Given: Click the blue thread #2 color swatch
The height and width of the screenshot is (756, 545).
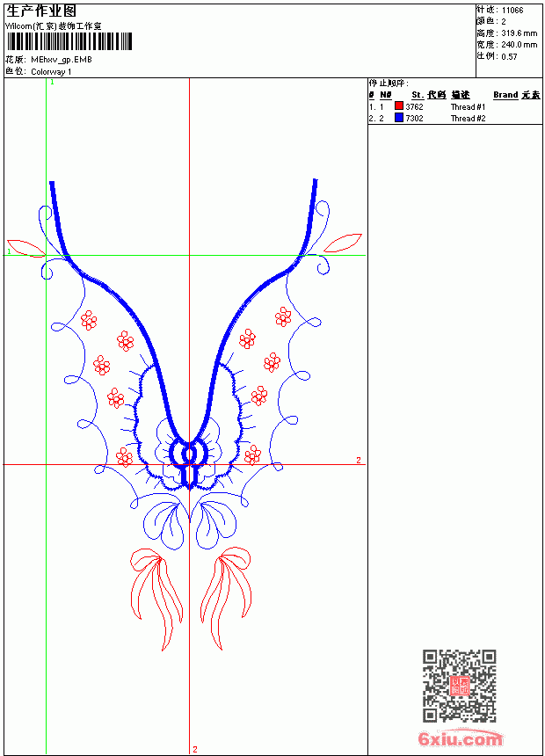Looking at the screenshot, I should tap(399, 118).
